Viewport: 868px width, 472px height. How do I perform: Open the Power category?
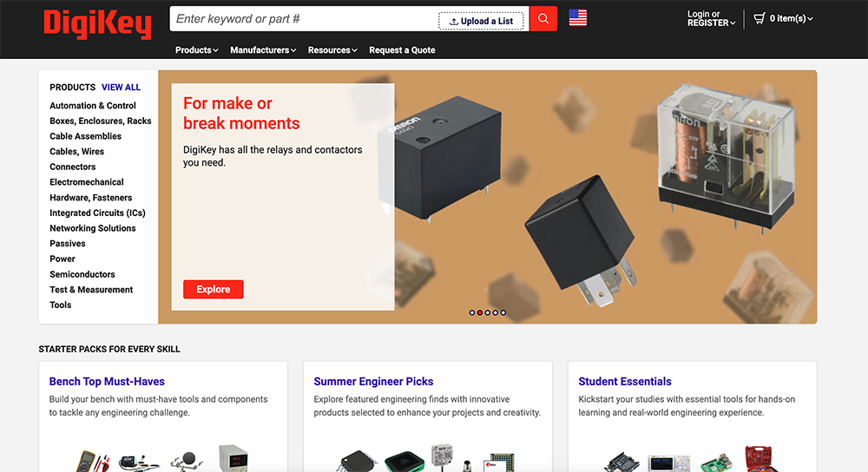tap(62, 259)
